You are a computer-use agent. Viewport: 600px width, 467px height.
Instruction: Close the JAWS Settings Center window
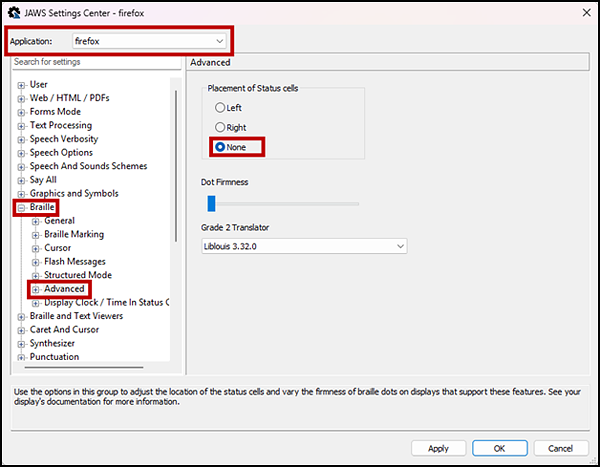coord(587,13)
